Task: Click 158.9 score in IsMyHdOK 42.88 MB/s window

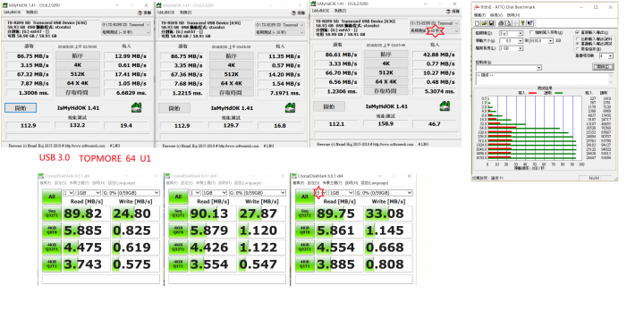Action: click(x=386, y=123)
